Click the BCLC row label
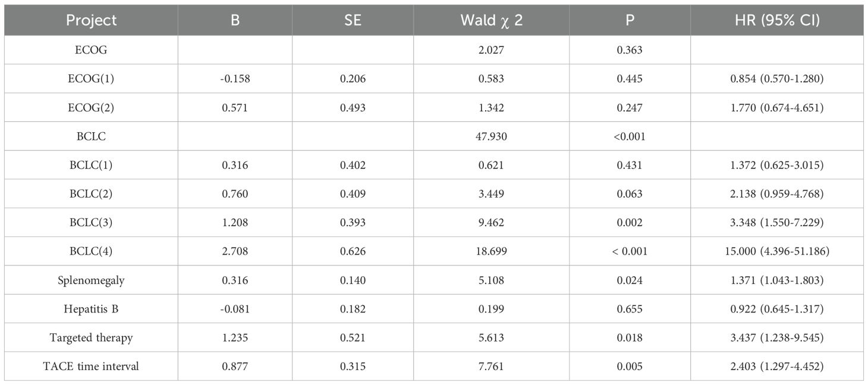The width and height of the screenshot is (868, 385). point(91,136)
